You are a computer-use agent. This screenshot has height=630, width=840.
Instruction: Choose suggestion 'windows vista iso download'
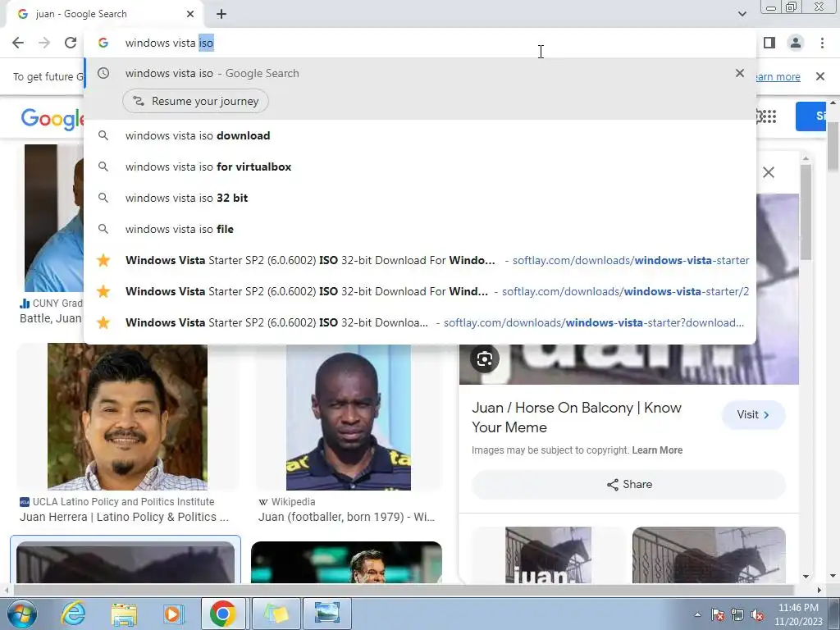(420, 135)
